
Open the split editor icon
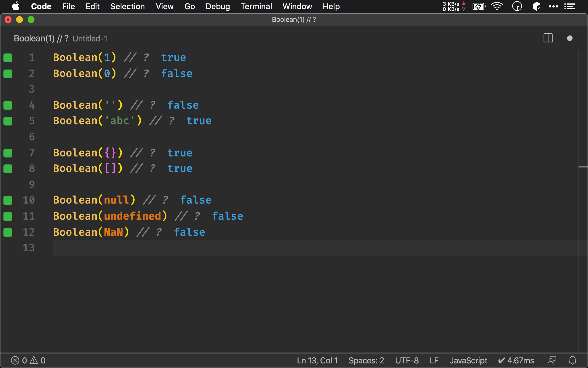coord(548,38)
